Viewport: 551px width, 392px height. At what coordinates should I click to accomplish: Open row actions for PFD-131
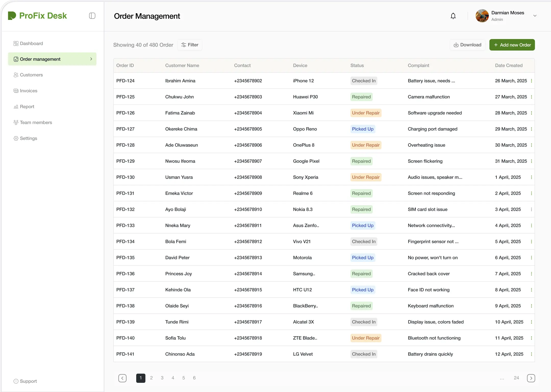click(x=531, y=193)
